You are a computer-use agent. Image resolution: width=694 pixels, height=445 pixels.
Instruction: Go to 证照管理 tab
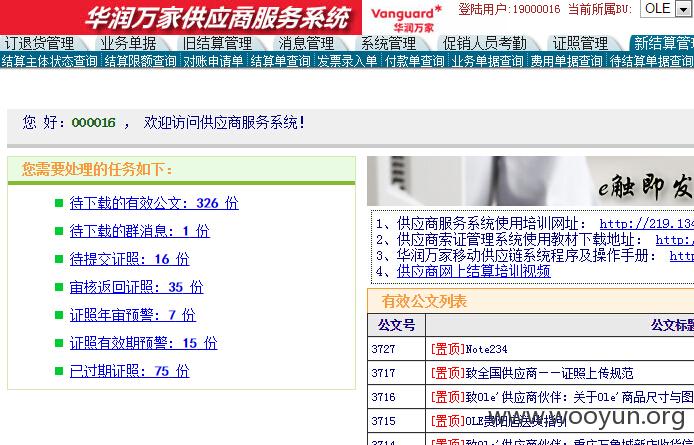580,43
